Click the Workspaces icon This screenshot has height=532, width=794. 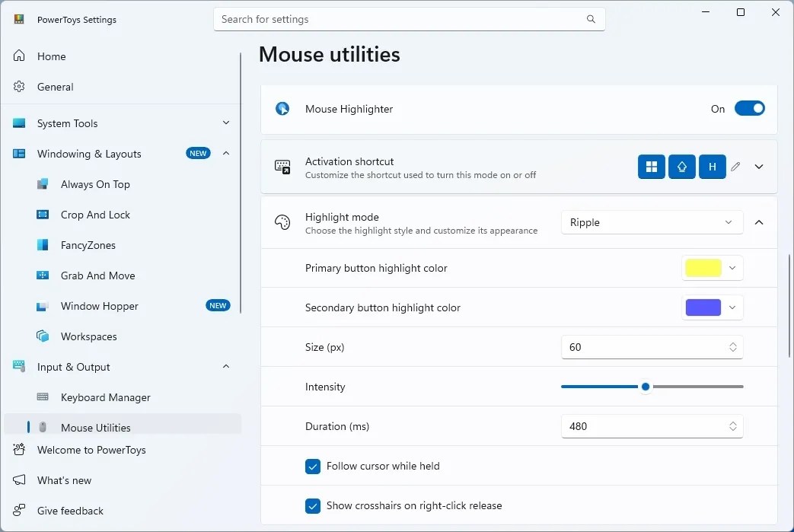pyautogui.click(x=43, y=336)
